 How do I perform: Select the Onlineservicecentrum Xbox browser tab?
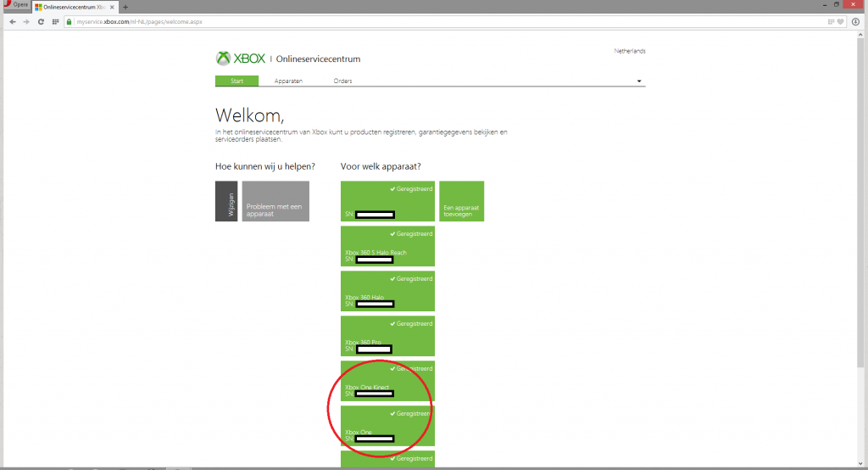coord(75,7)
